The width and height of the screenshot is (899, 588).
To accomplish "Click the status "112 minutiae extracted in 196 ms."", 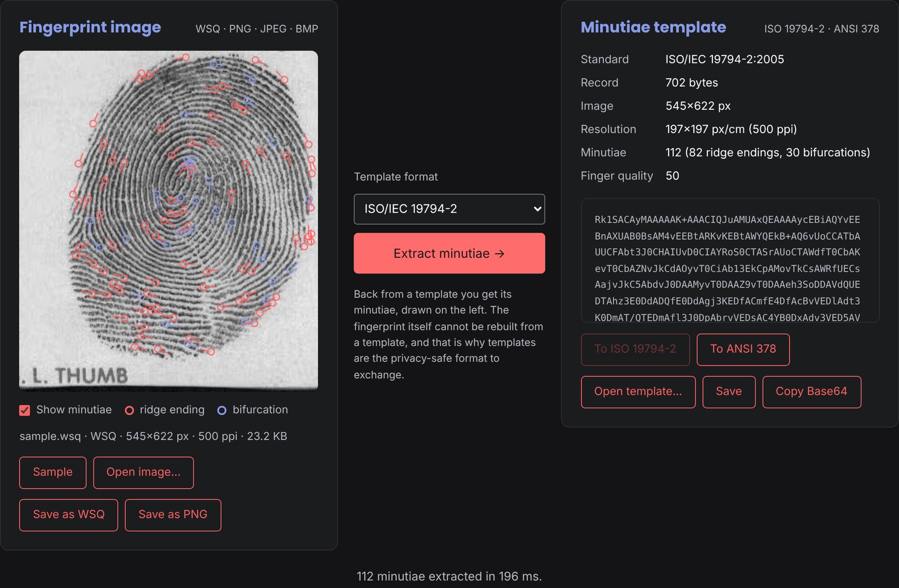I will pos(449,576).
